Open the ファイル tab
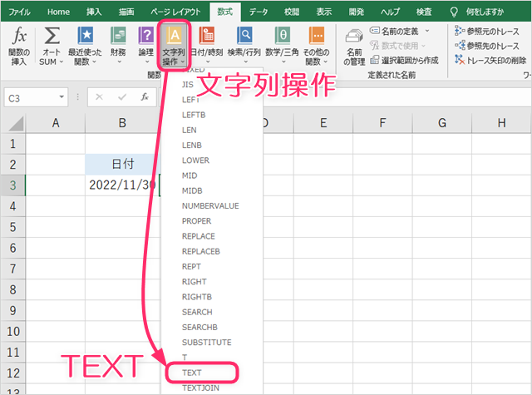Viewport: 532px width, 395px height. coord(19,12)
